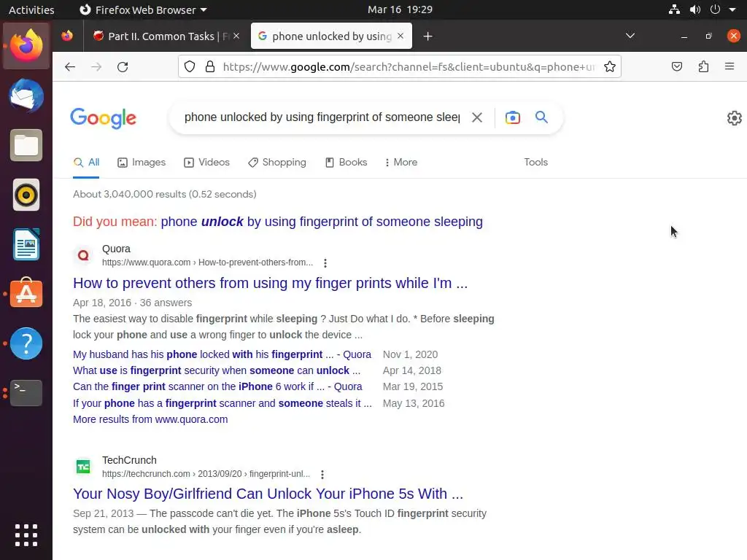Click the forward navigation arrow
The image size is (747, 560).
96,66
